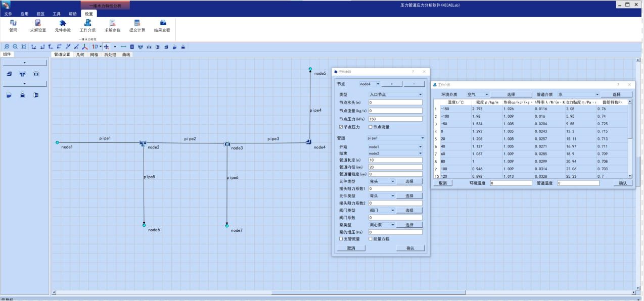
Task: Switch to the 网格 tab
Action: click(x=94, y=55)
